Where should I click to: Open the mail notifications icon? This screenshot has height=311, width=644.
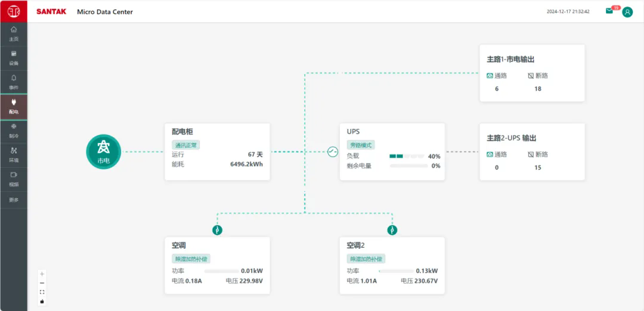coord(609,11)
